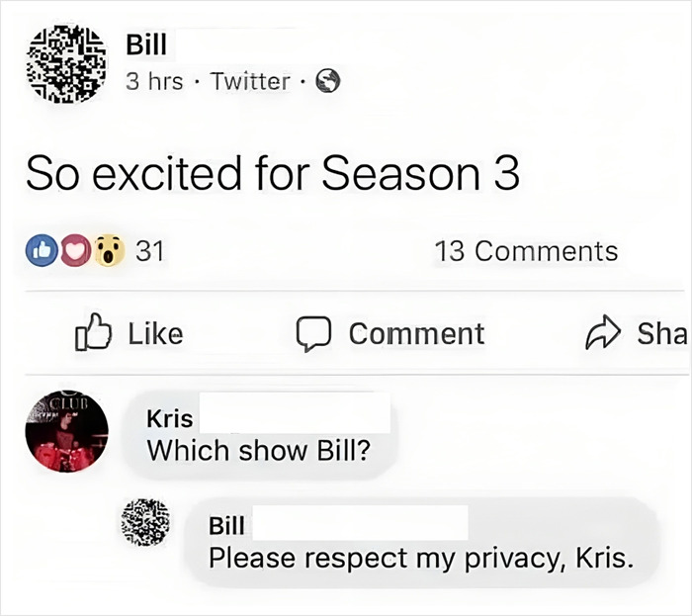This screenshot has height=616, width=692.
Task: Click the yellow wow reaction emoji
Action: click(x=109, y=250)
